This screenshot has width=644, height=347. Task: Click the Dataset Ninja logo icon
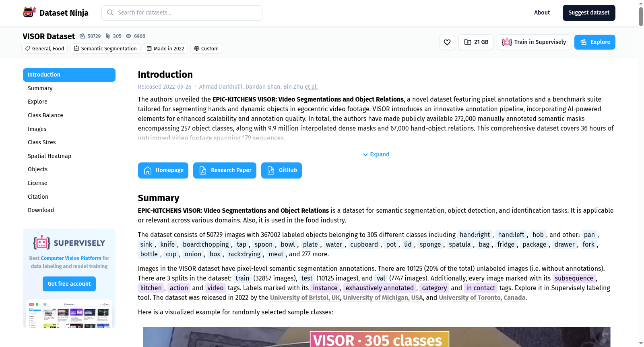coord(29,12)
